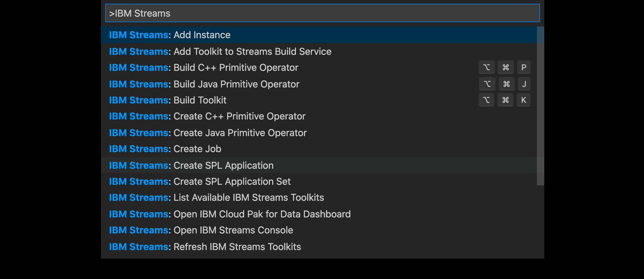The width and height of the screenshot is (644, 279).
Task: Choose Add Toolkit to Streams Build Service
Action: [319, 51]
